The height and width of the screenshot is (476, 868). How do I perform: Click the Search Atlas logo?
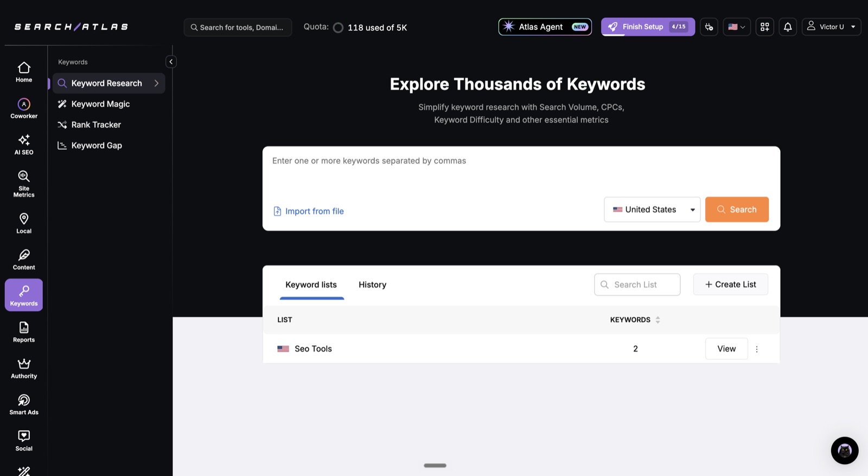[71, 27]
